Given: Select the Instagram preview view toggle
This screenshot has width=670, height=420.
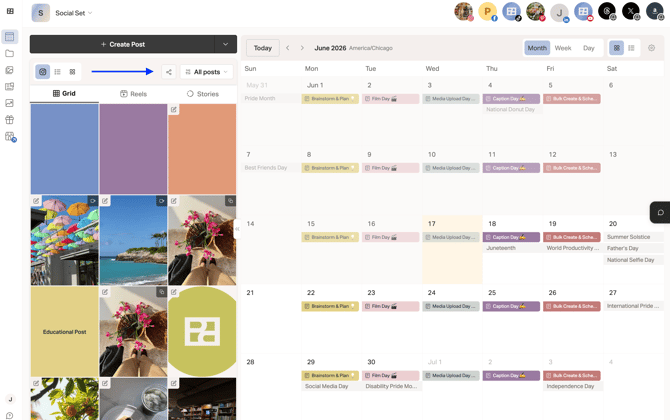Looking at the screenshot, I should point(43,72).
